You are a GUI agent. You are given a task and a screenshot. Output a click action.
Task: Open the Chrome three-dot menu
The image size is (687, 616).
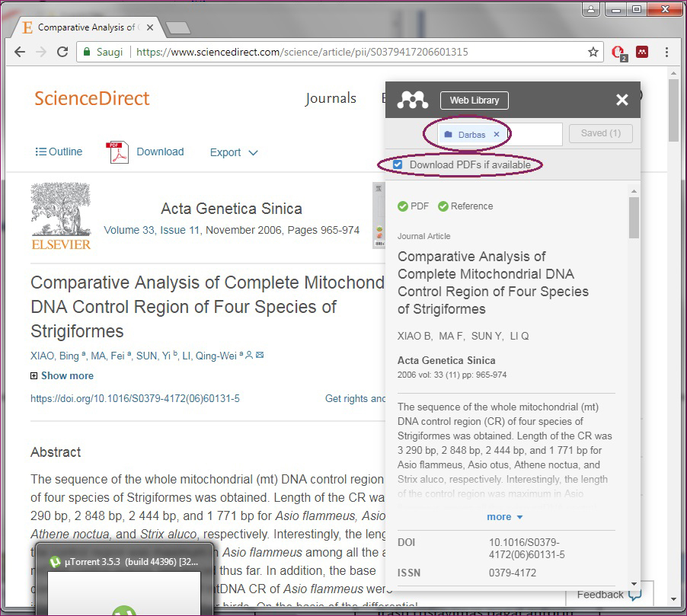[x=666, y=53]
